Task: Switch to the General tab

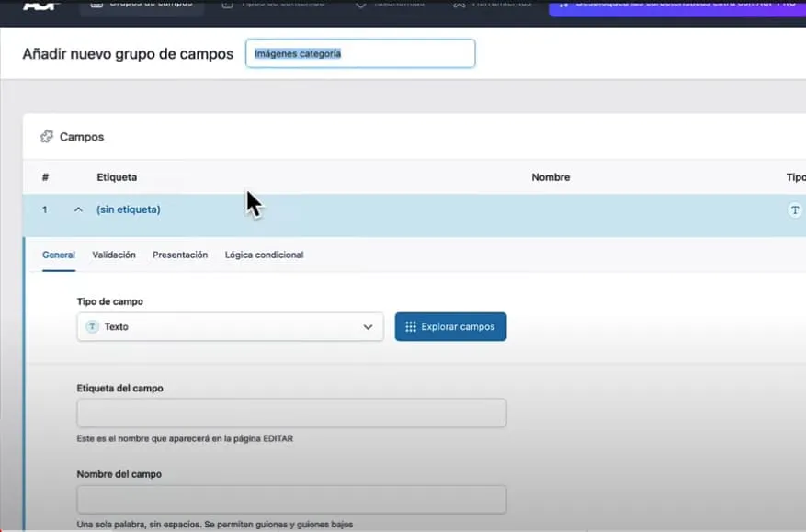Action: (x=59, y=255)
